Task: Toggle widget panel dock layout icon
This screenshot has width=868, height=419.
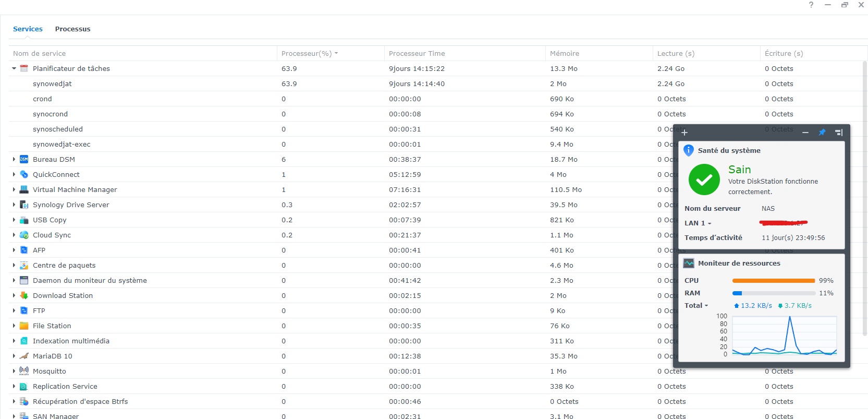Action: point(838,133)
